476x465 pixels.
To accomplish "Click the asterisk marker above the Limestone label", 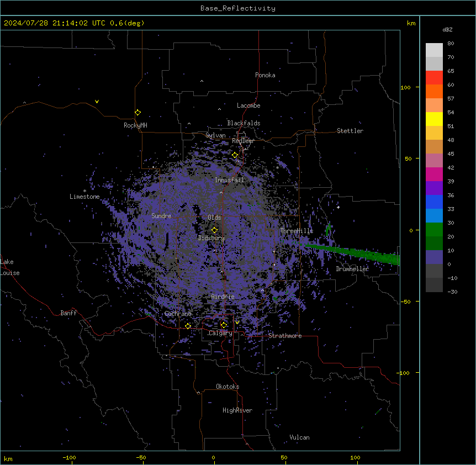I will [x=84, y=191].
